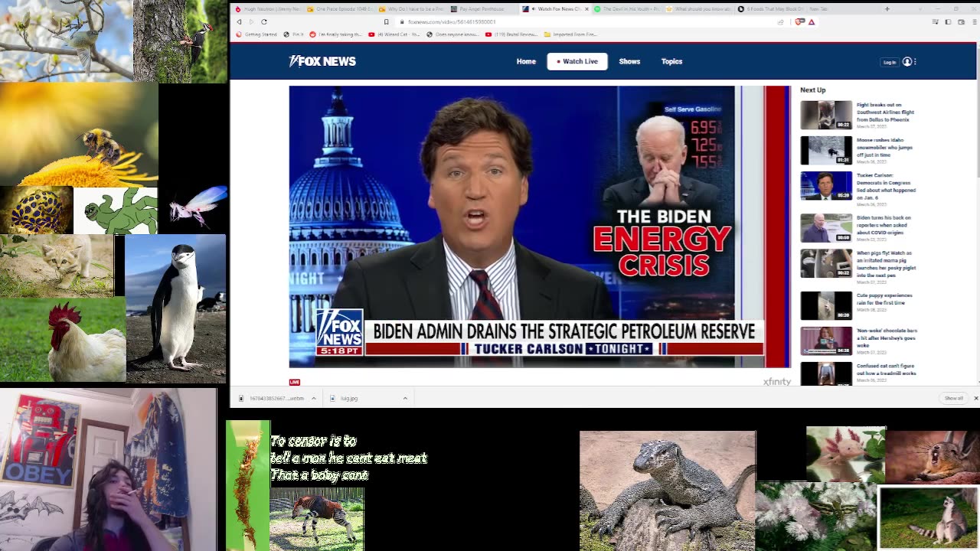
Task: Click Show all downloads button
Action: 953,398
